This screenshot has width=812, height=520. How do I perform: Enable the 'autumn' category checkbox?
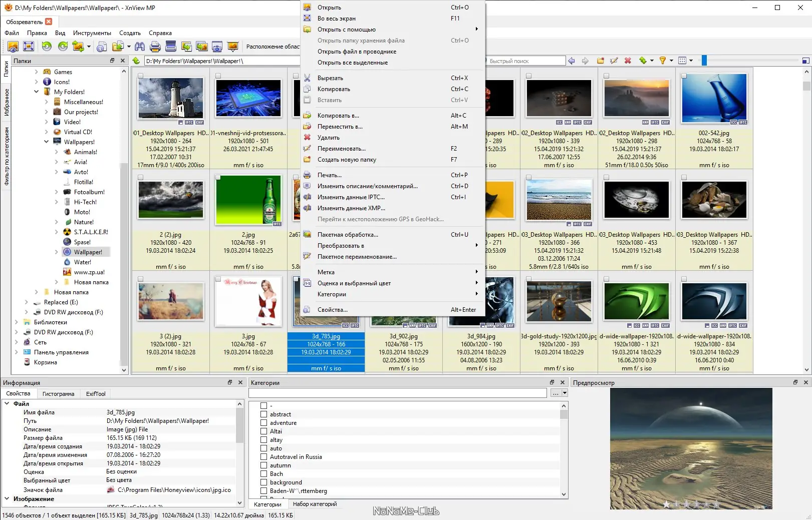[x=263, y=465]
